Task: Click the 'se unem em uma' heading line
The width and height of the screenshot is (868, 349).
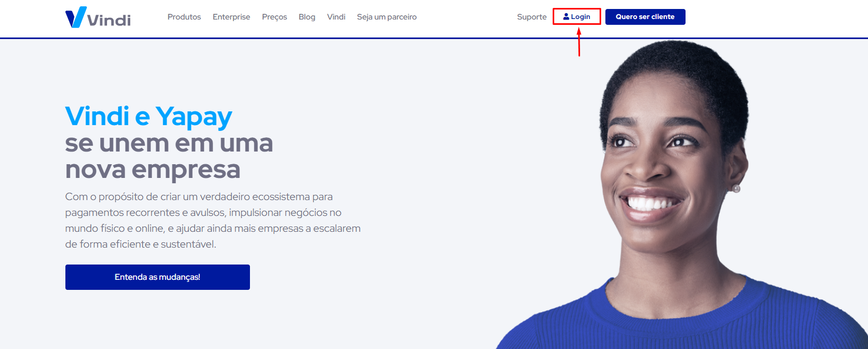Action: click(169, 143)
